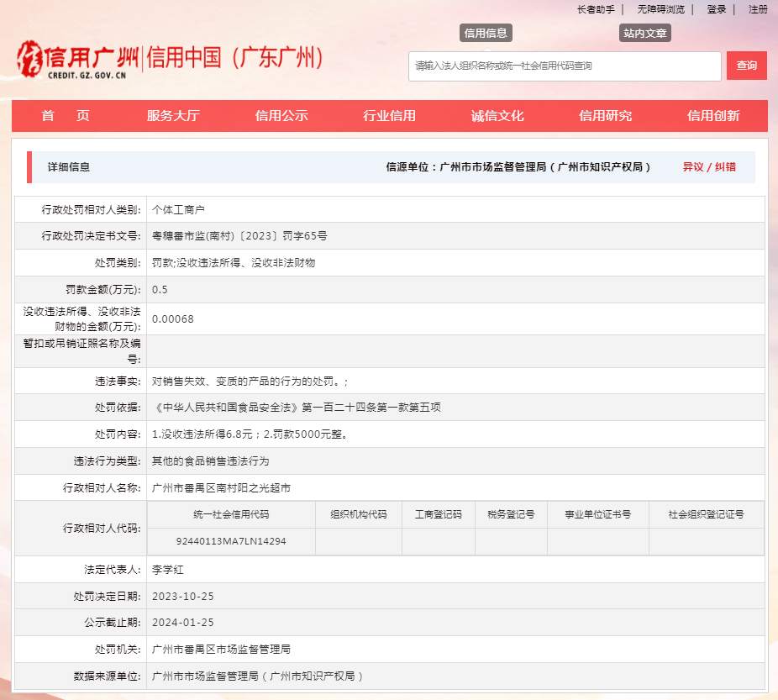Click the 异议 / 纠错 link
The image size is (778, 700).
(x=709, y=167)
